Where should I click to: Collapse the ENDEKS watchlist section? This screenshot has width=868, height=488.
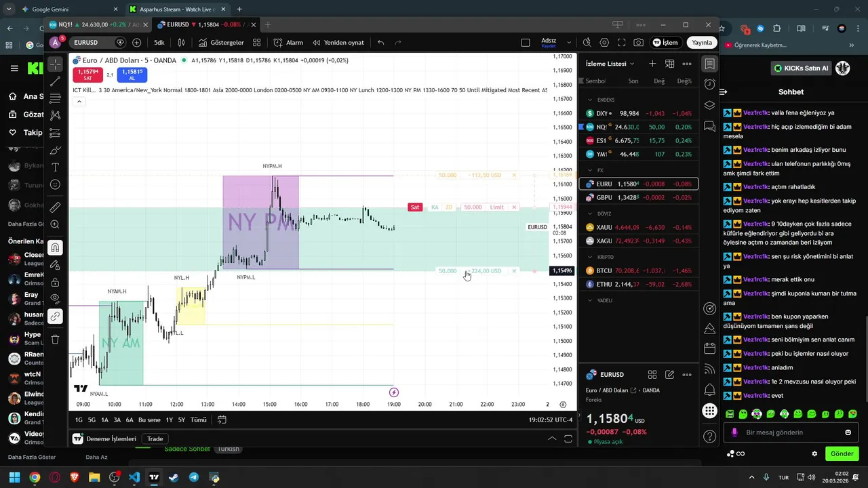point(590,100)
